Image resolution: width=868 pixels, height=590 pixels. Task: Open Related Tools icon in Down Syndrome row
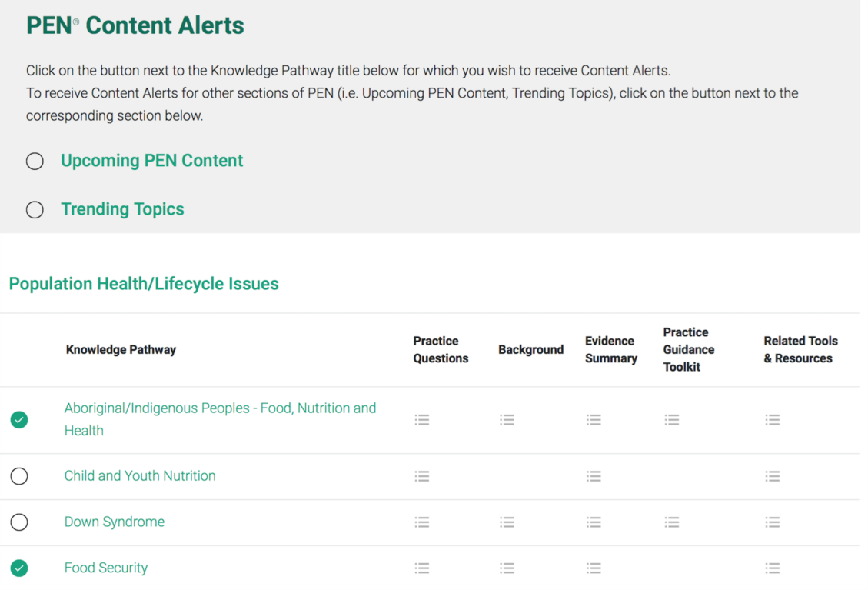click(772, 522)
